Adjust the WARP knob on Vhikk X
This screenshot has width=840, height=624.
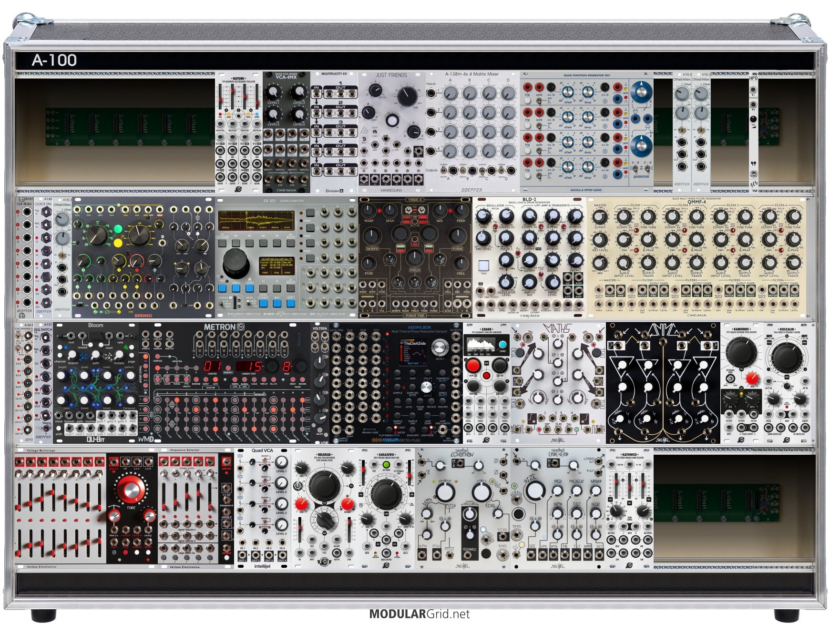tap(369, 211)
